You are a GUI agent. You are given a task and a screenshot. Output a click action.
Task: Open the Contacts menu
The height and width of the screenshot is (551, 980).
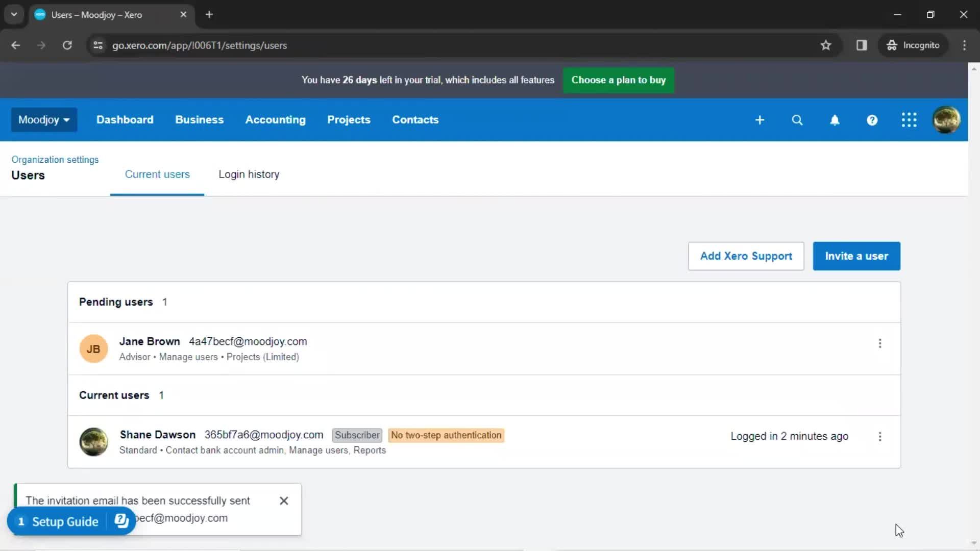coord(415,120)
